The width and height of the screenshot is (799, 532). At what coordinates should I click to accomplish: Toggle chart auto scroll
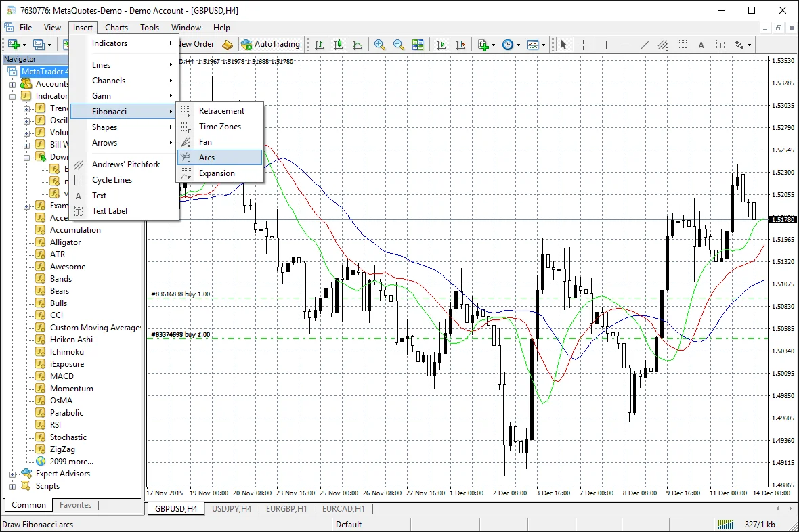442,44
